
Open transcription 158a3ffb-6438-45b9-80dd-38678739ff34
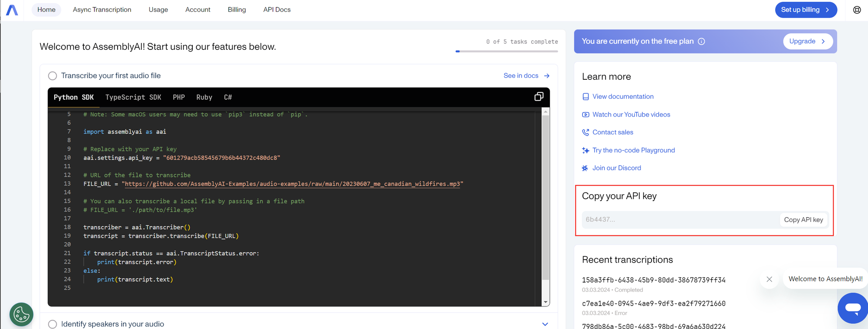click(654, 280)
